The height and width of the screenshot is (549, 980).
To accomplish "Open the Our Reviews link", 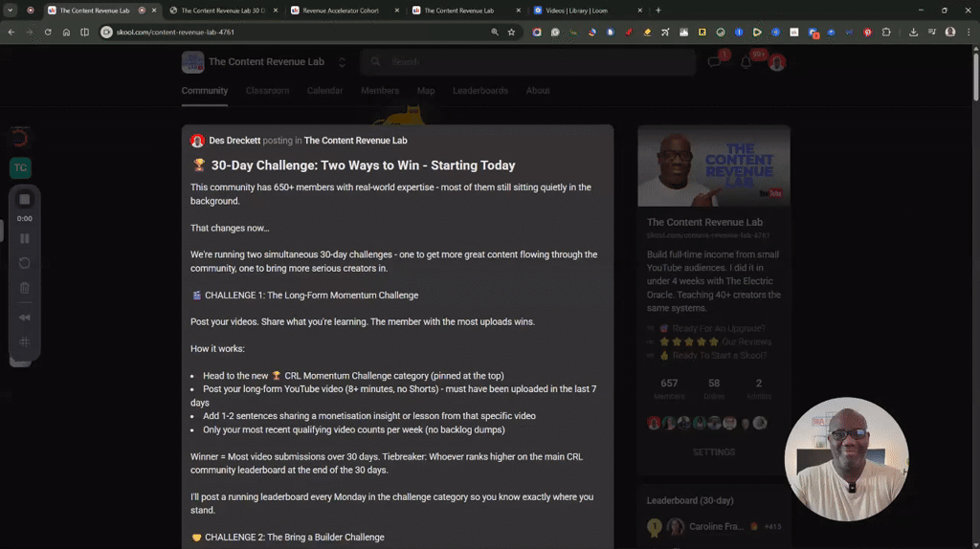I will point(746,341).
